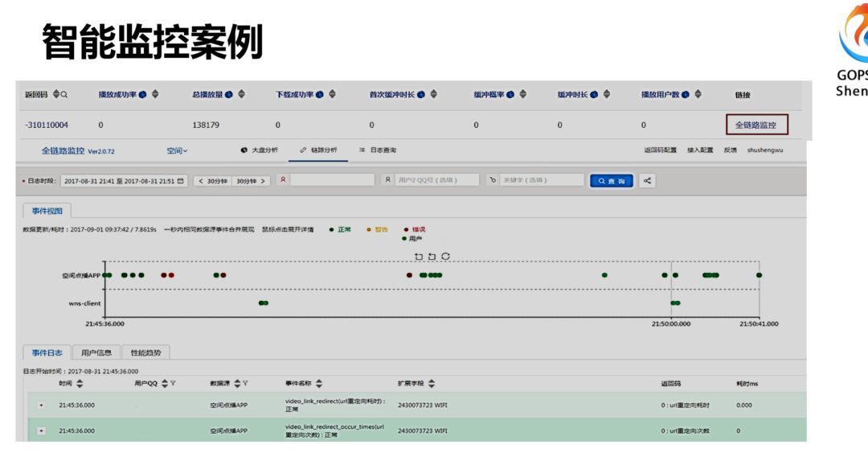The image size is (868, 457).
Task: Open the 空间 dropdown menu
Action: 177,150
